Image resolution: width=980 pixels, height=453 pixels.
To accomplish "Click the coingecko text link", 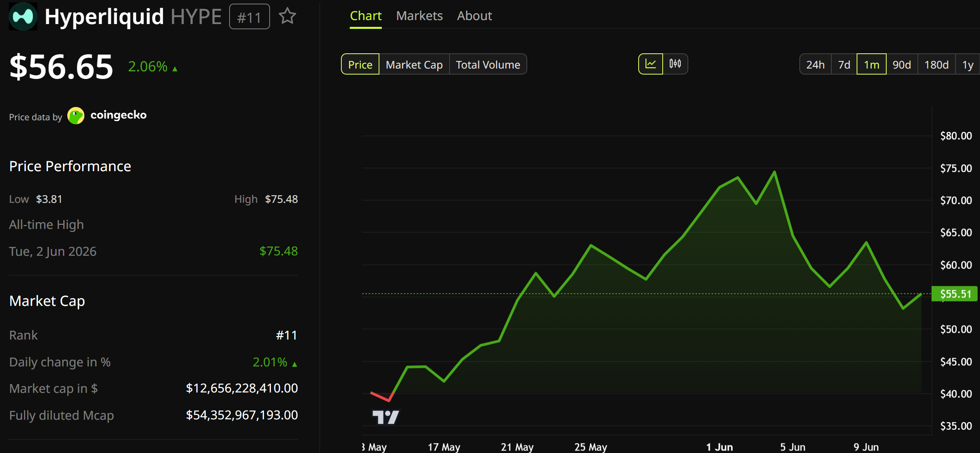I will (119, 115).
